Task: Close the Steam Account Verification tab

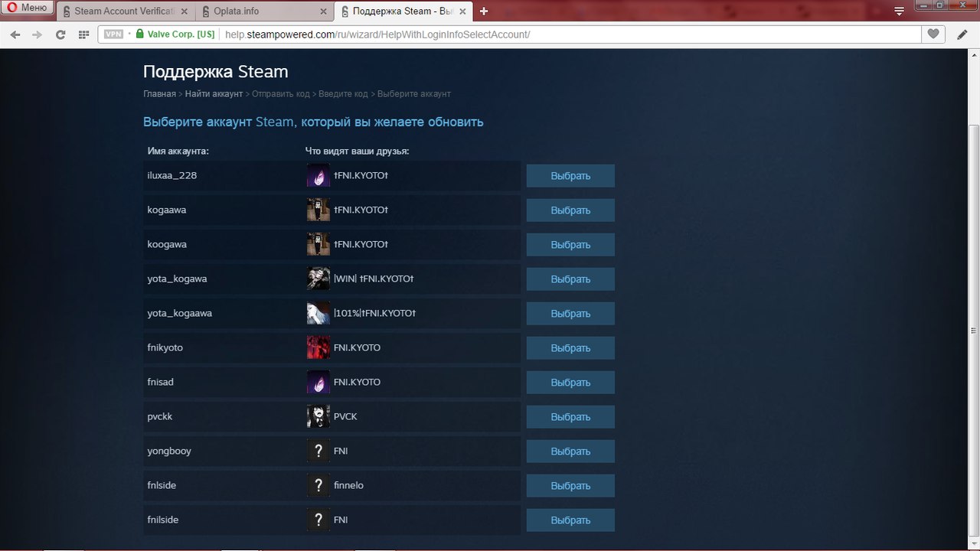Action: [184, 11]
